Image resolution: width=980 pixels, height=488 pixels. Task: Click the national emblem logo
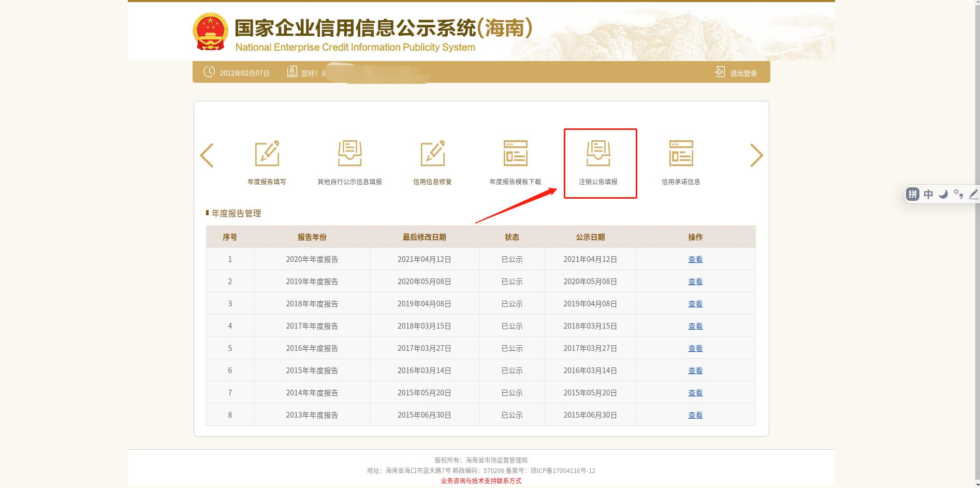tap(210, 31)
